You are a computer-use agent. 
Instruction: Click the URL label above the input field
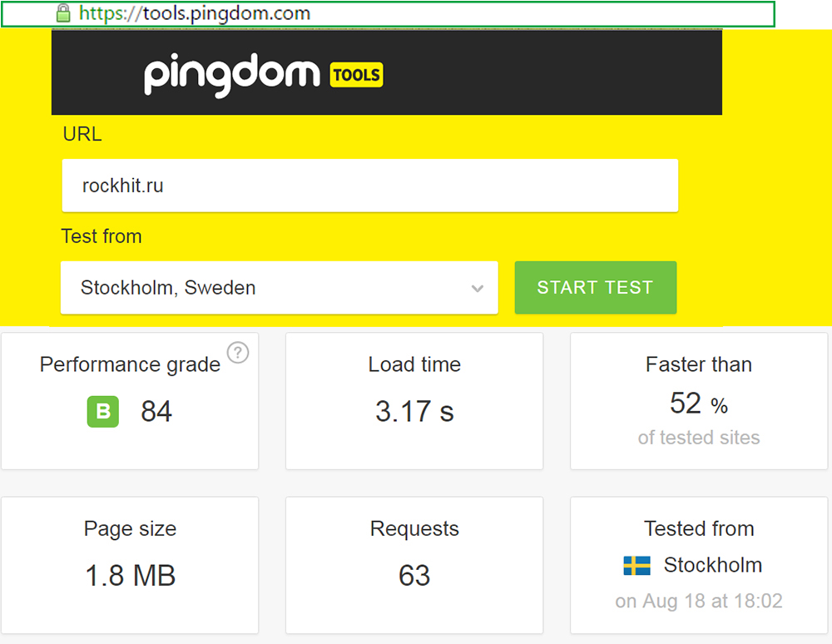tap(82, 133)
